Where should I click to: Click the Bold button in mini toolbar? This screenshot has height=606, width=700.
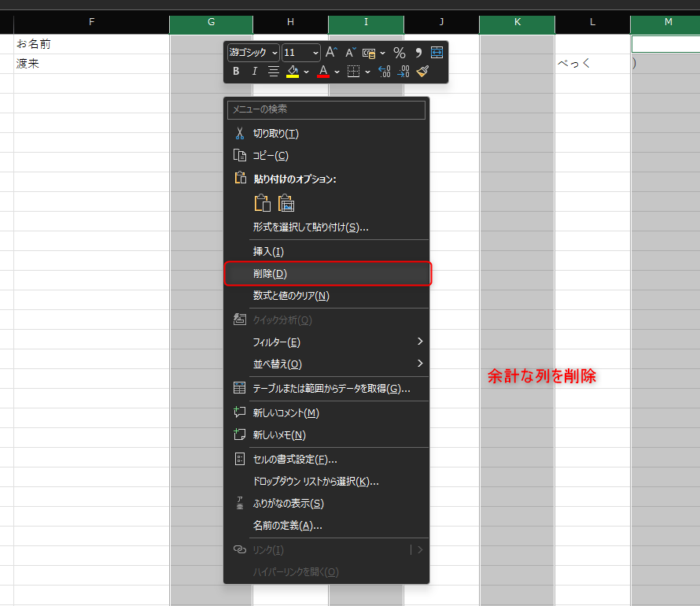coord(236,72)
